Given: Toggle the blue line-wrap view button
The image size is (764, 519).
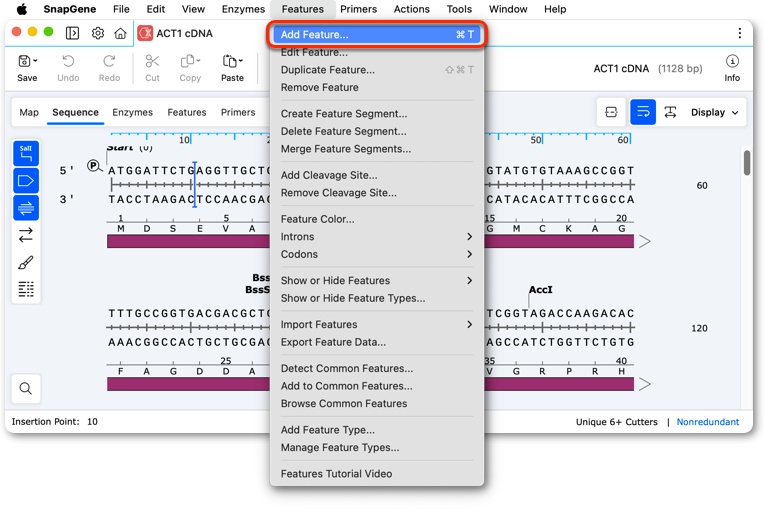Looking at the screenshot, I should (643, 112).
